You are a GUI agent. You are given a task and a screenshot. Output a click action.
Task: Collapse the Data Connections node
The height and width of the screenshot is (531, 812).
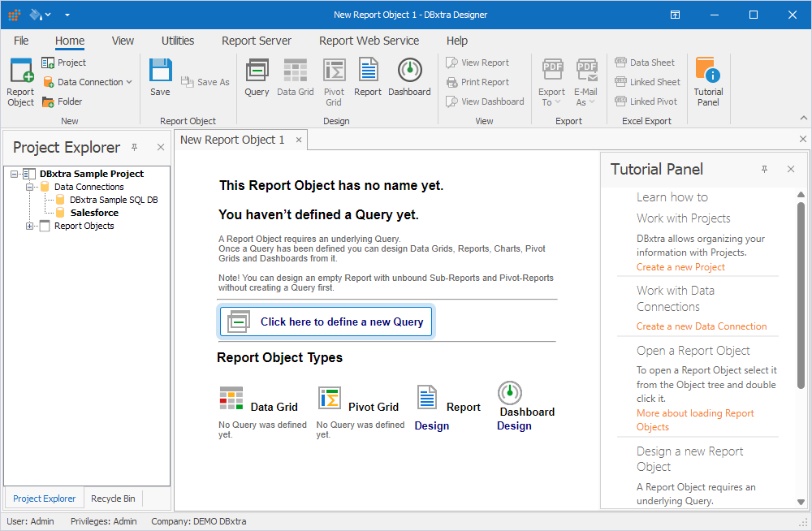(28, 186)
